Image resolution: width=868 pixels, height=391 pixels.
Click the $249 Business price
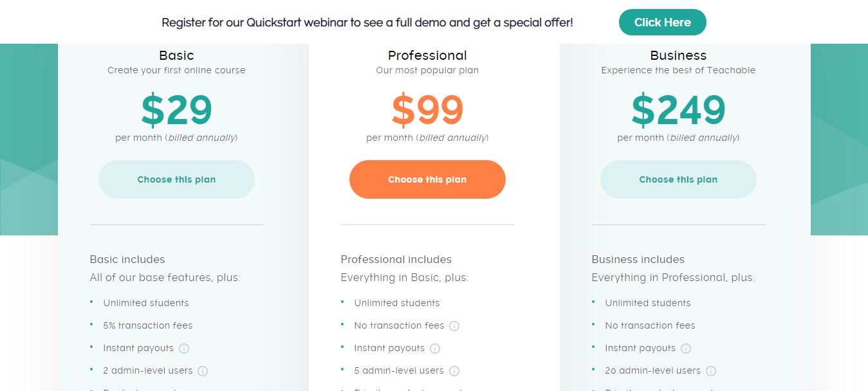(678, 111)
